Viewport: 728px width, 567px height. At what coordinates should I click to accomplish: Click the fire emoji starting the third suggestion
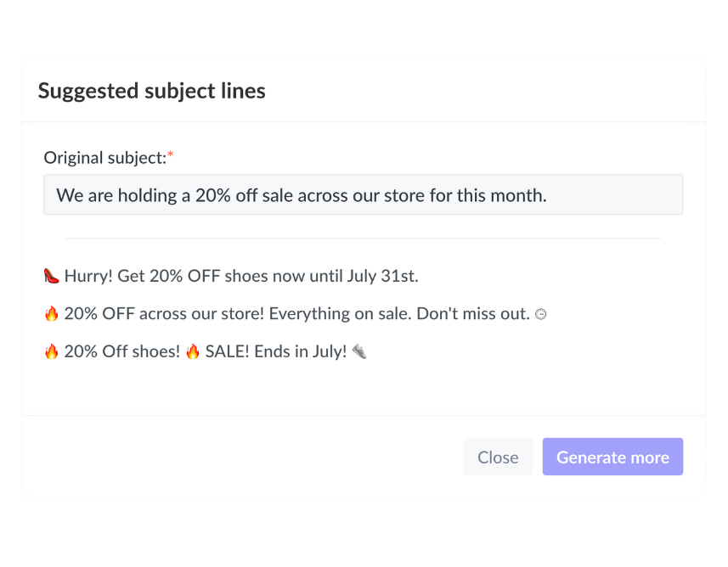pyautogui.click(x=51, y=351)
